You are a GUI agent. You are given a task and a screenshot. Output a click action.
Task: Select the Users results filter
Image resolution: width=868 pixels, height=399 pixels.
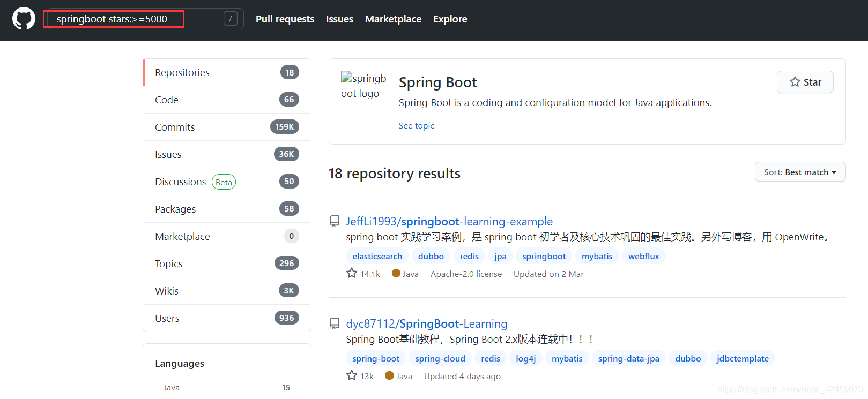227,318
